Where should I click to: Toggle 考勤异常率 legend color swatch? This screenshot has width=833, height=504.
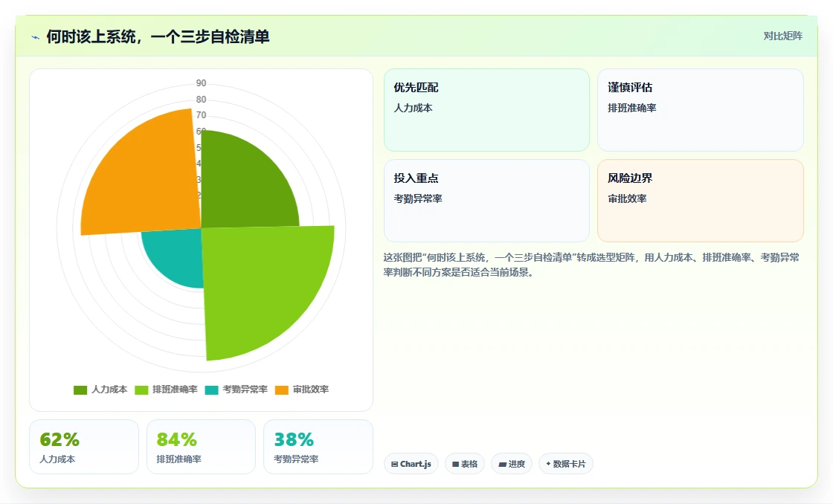pos(211,390)
